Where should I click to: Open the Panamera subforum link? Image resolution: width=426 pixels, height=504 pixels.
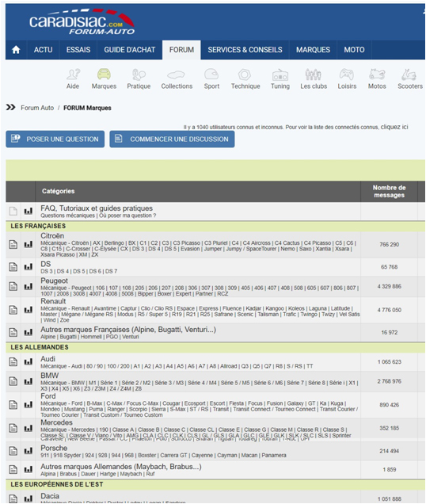(274, 456)
